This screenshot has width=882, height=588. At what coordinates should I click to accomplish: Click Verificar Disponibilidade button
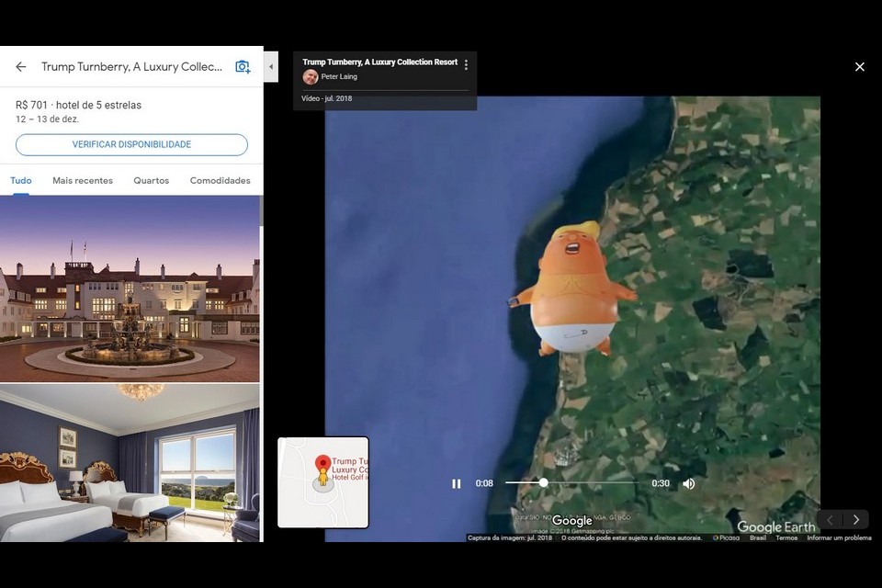pyautogui.click(x=131, y=144)
